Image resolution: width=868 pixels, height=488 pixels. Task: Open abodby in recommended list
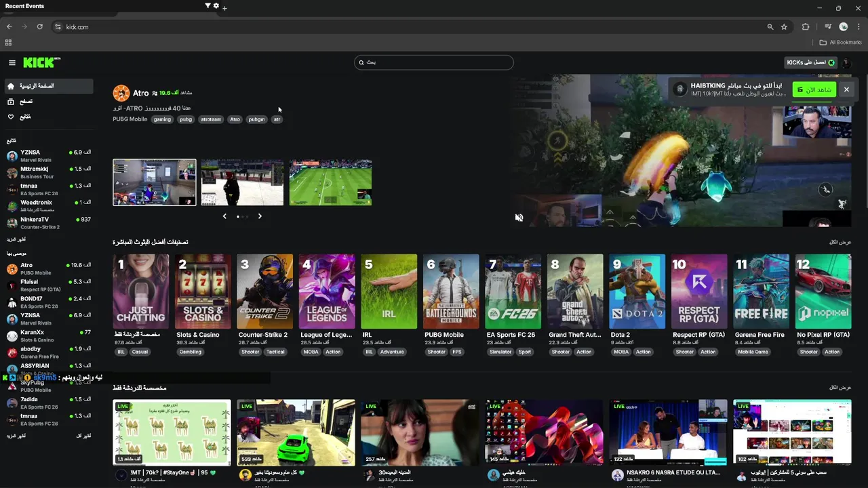tap(47, 352)
